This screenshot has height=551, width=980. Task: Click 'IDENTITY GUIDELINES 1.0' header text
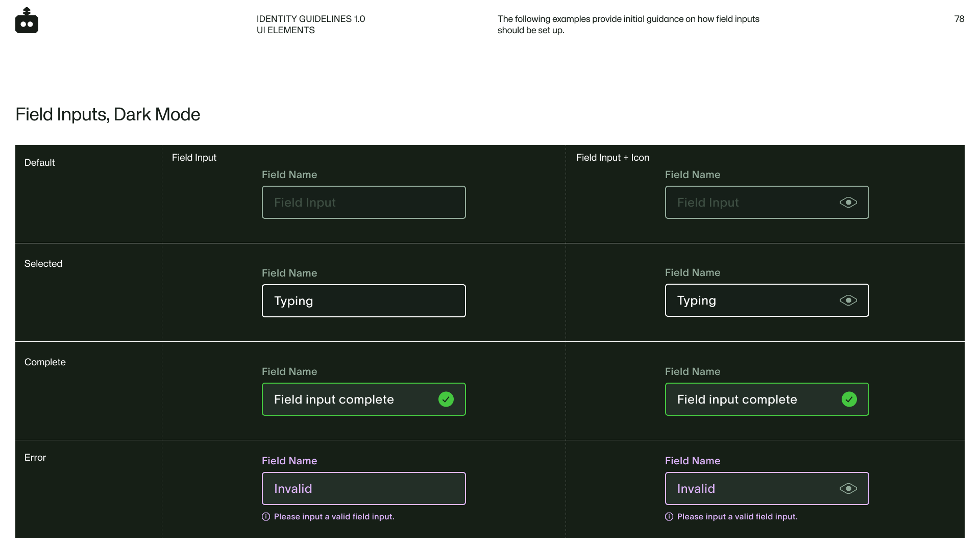coord(311,19)
